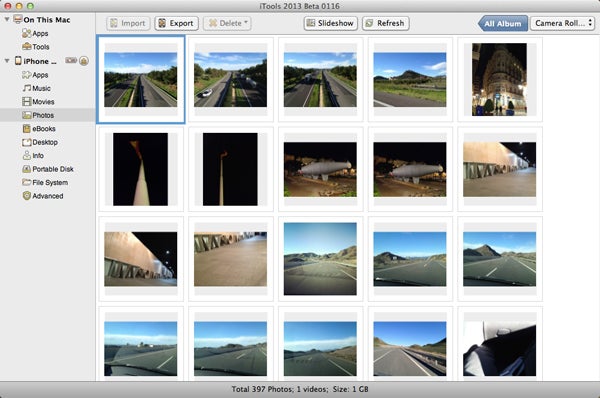Open the iPhone Apps section icon
The image size is (600, 398).
(26, 75)
